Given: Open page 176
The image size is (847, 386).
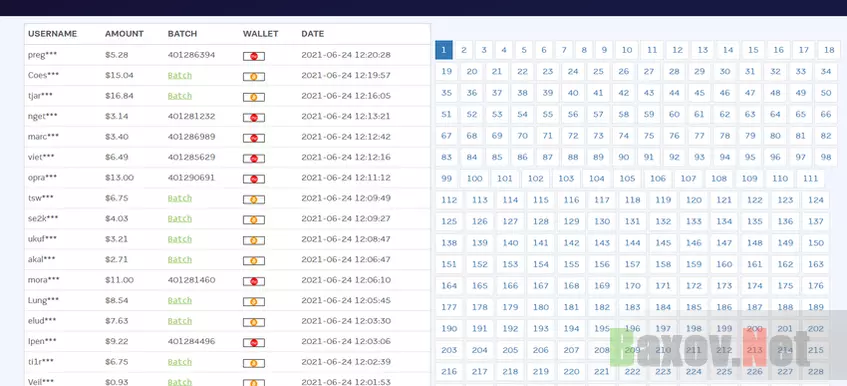Looking at the screenshot, I should [816, 286].
